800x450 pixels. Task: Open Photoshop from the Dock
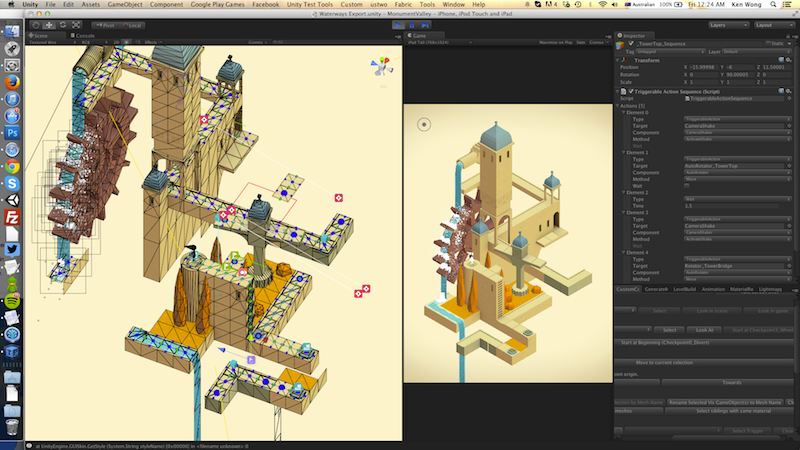click(x=12, y=133)
